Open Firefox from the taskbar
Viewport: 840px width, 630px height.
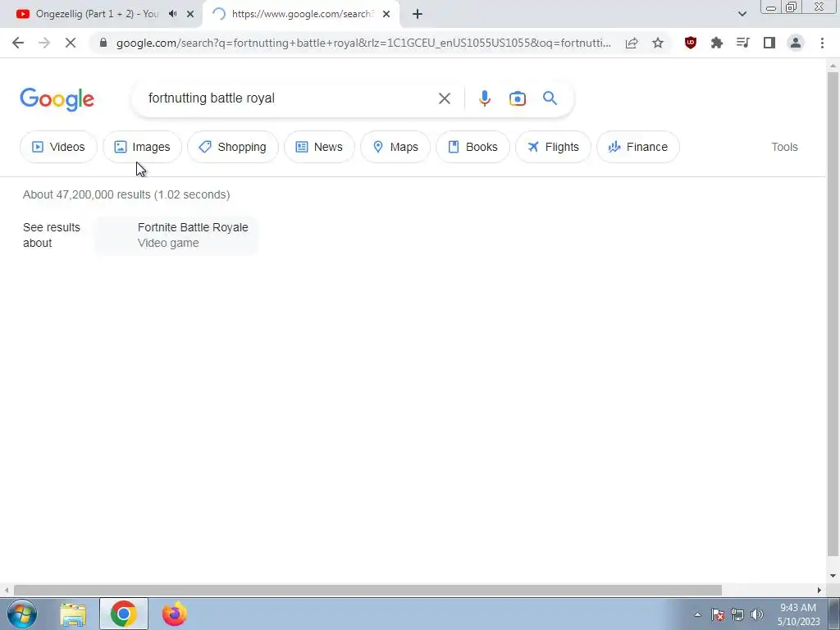174,614
